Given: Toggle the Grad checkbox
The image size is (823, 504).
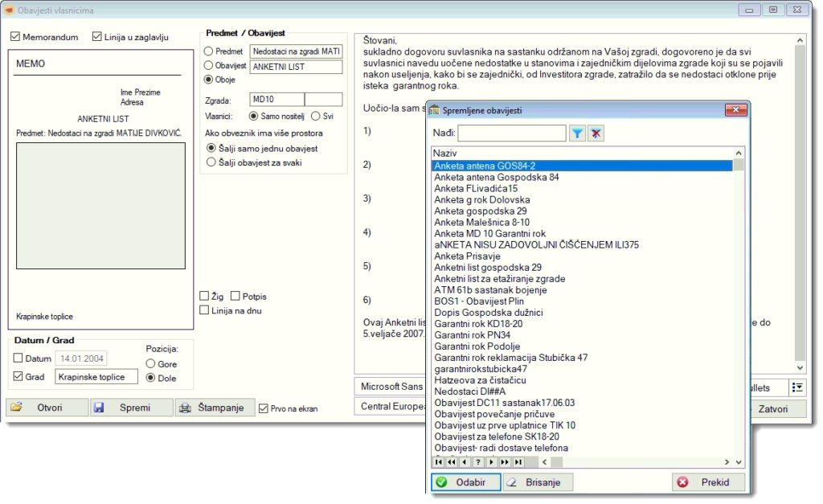Looking at the screenshot, I should (18, 376).
